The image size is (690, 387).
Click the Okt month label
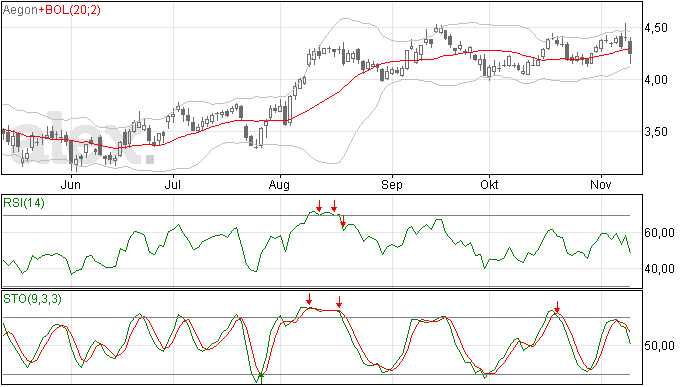[x=489, y=184]
